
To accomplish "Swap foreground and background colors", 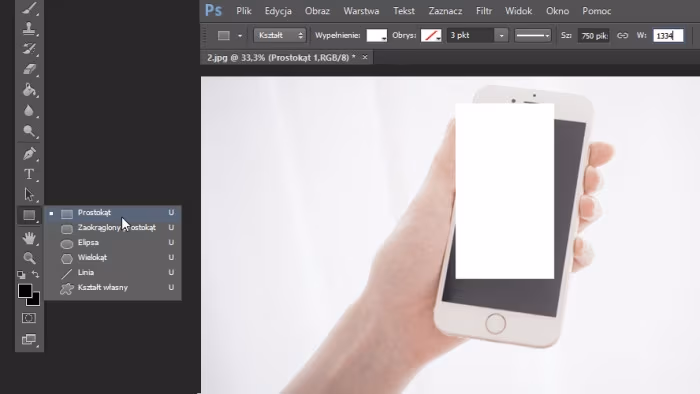I will 36,274.
